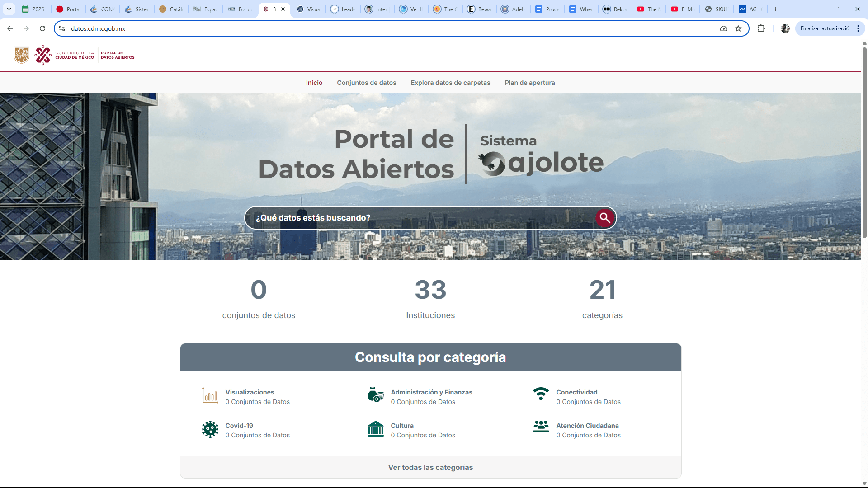Bookmark page with the star icon

(x=738, y=28)
